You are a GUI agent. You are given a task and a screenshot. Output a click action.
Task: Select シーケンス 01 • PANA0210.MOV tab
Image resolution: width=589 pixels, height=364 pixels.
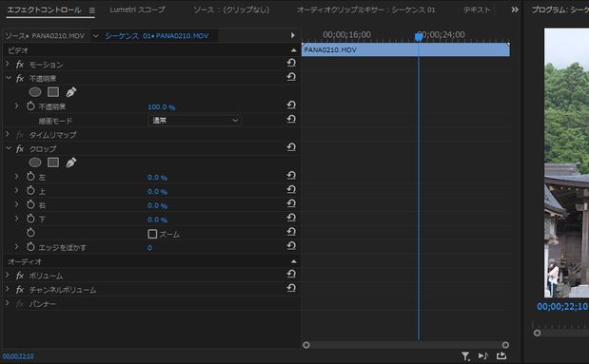(x=157, y=36)
